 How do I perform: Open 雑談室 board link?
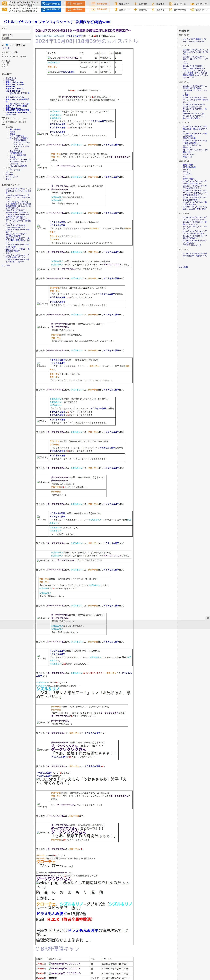click(13, 132)
